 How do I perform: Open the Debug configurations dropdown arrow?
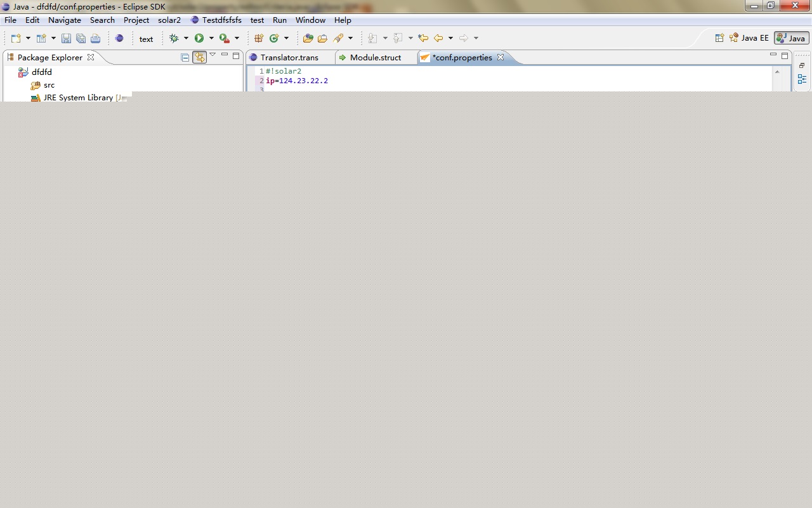[x=186, y=38]
